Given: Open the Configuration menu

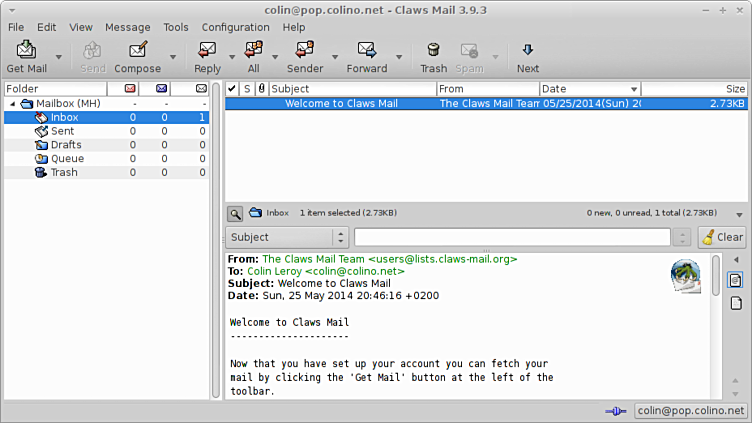Looking at the screenshot, I should (235, 27).
